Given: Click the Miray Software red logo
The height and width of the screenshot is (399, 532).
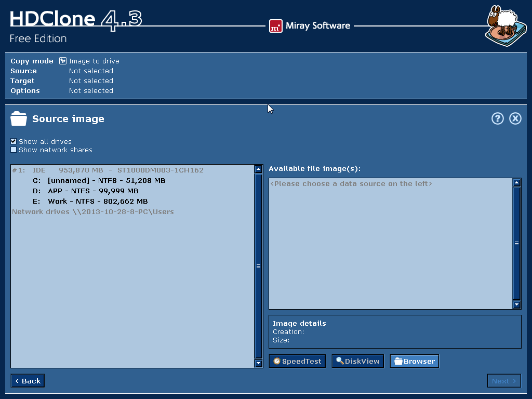Looking at the screenshot, I should 275,26.
